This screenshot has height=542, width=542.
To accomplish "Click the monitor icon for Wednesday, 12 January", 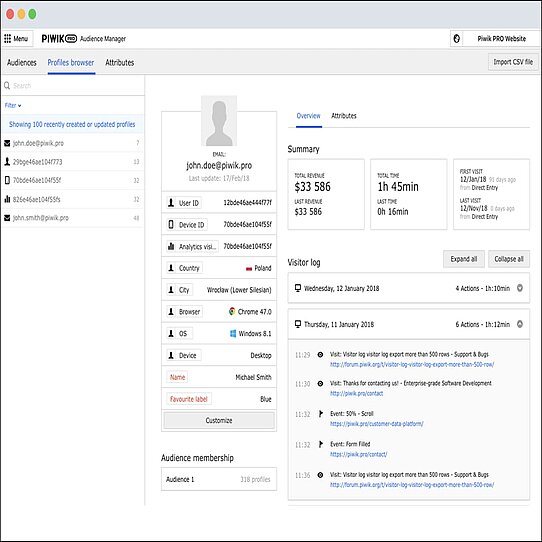I will coord(298,288).
